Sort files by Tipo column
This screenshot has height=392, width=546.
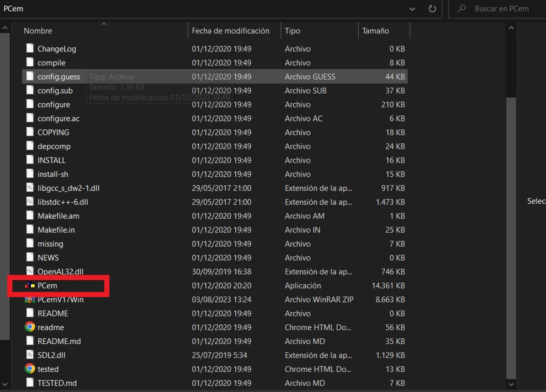(x=292, y=31)
